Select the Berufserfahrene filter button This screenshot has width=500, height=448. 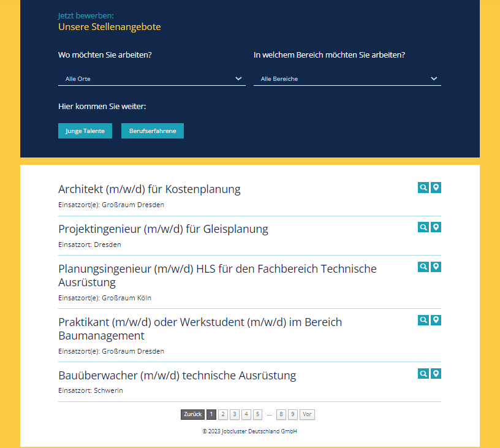coord(153,131)
